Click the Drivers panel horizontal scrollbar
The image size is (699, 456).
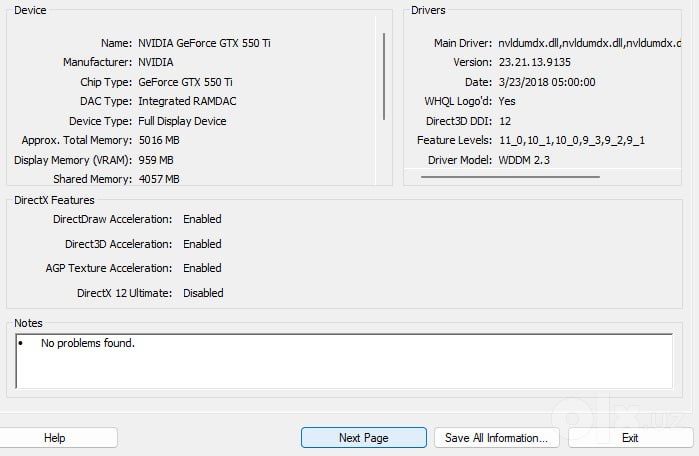pos(510,177)
